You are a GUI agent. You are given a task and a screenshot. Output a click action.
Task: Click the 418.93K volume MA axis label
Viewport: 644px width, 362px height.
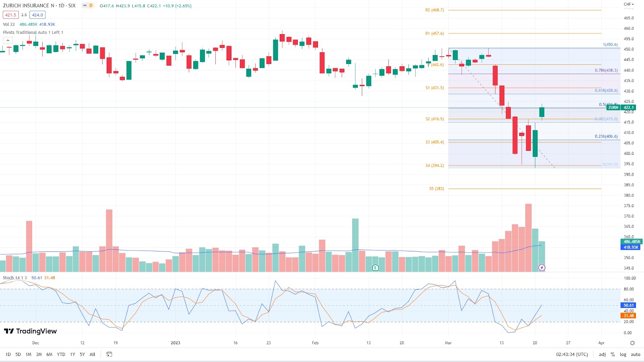tap(630, 247)
